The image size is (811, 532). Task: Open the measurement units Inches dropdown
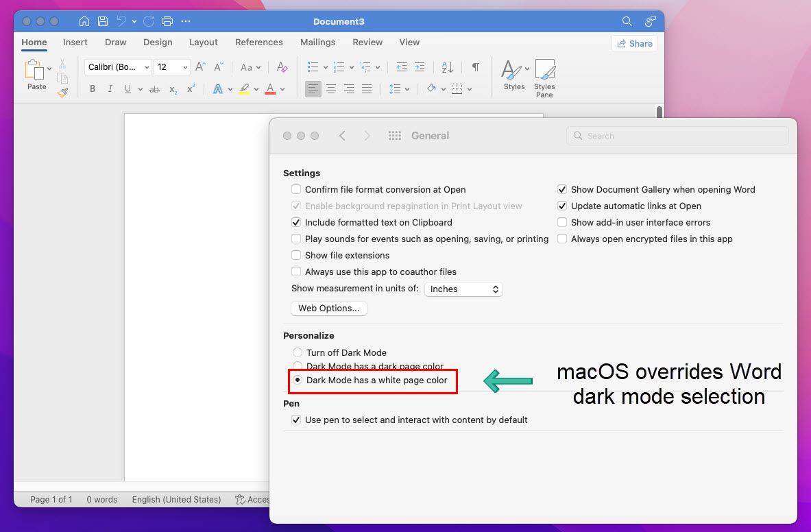click(464, 289)
